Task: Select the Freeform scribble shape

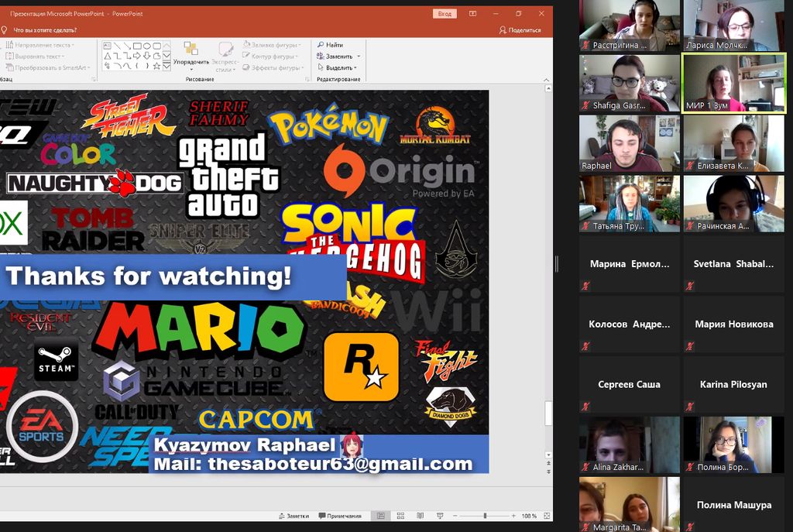Action: point(107,66)
